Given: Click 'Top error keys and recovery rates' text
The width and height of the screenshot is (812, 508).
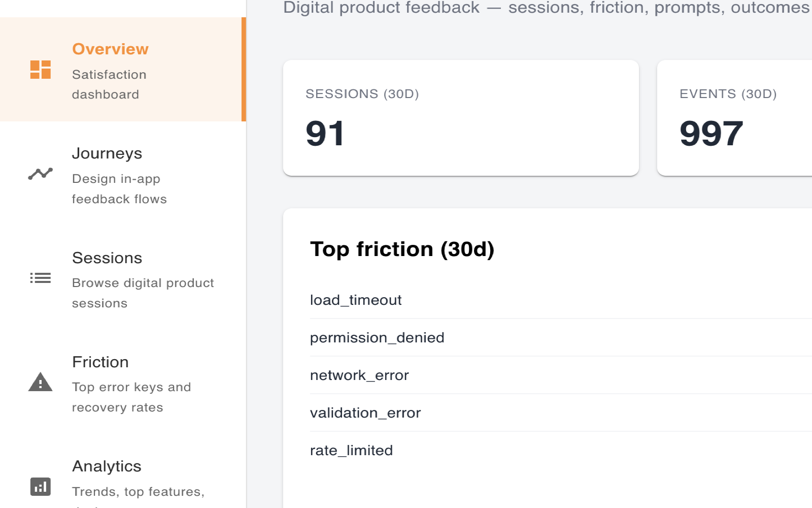Looking at the screenshot, I should (131, 397).
